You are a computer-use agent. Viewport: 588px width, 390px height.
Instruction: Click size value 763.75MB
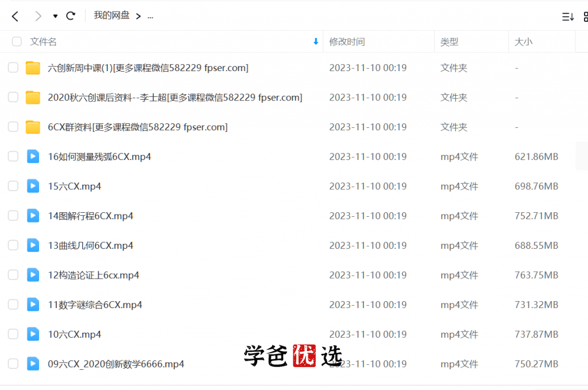click(536, 275)
